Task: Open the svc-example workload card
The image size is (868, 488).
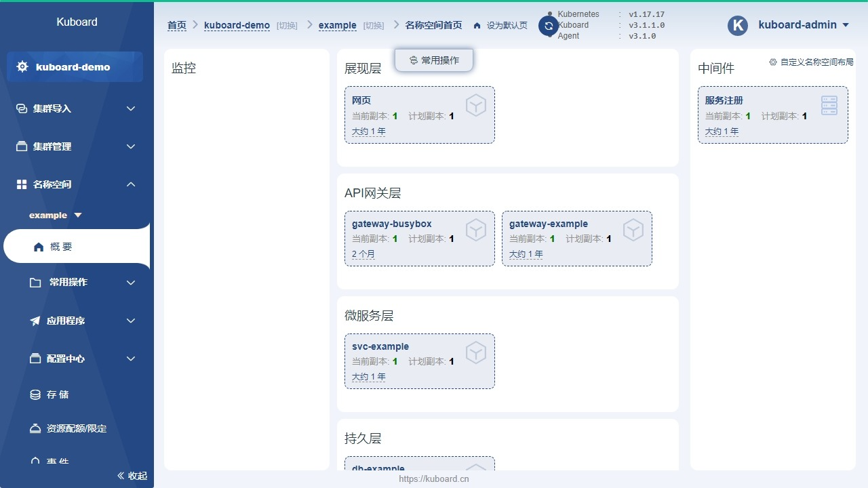Action: [x=420, y=361]
